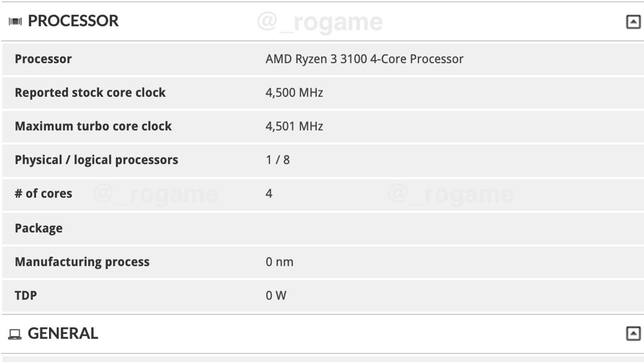The image size is (644, 362).
Task: Collapse the GENERAL section
Action: [x=633, y=333]
